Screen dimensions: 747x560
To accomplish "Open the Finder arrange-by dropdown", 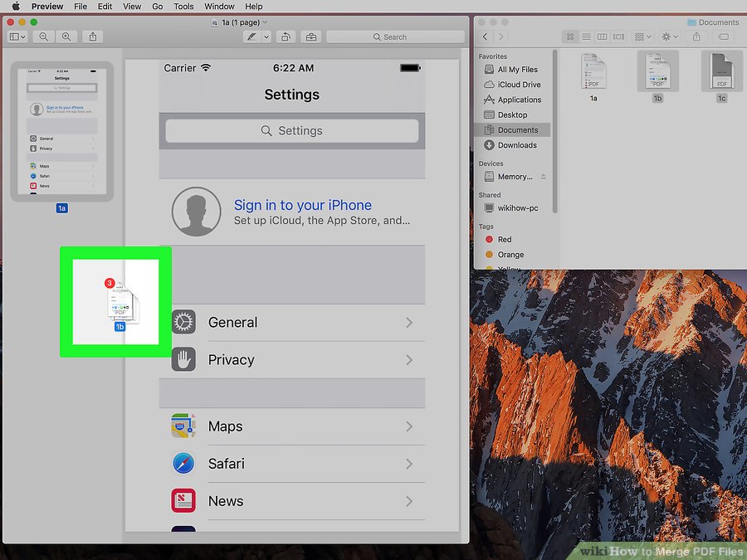I will [x=642, y=37].
